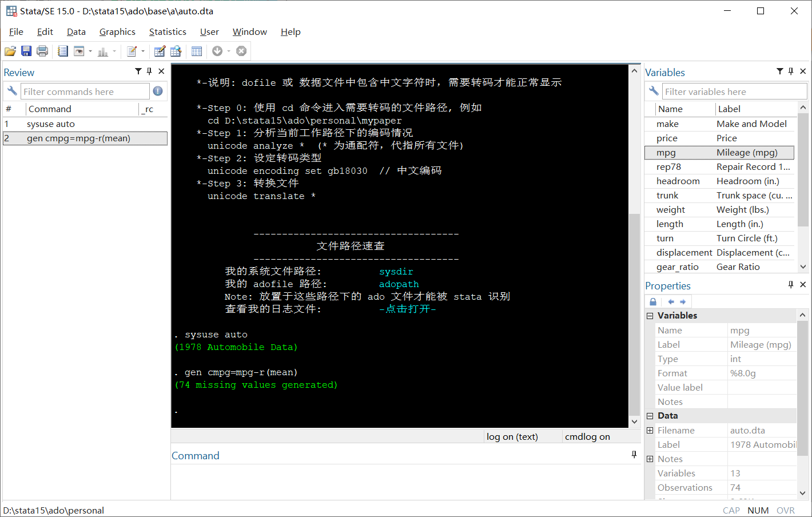Open the User menu

coord(209,32)
